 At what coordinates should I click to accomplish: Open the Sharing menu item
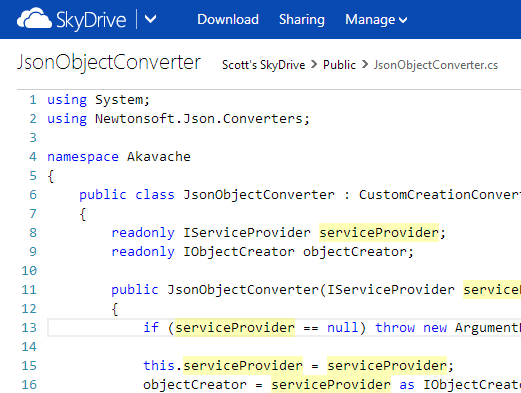(302, 19)
